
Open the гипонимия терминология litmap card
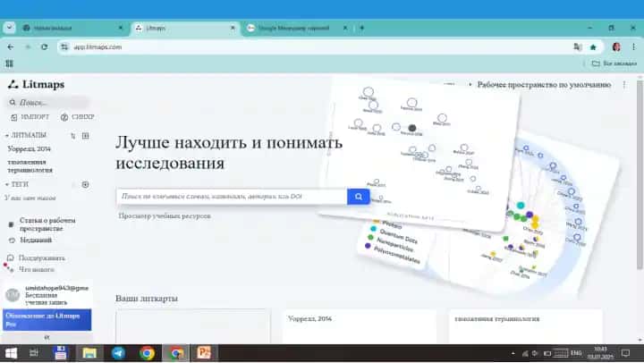[526, 327]
